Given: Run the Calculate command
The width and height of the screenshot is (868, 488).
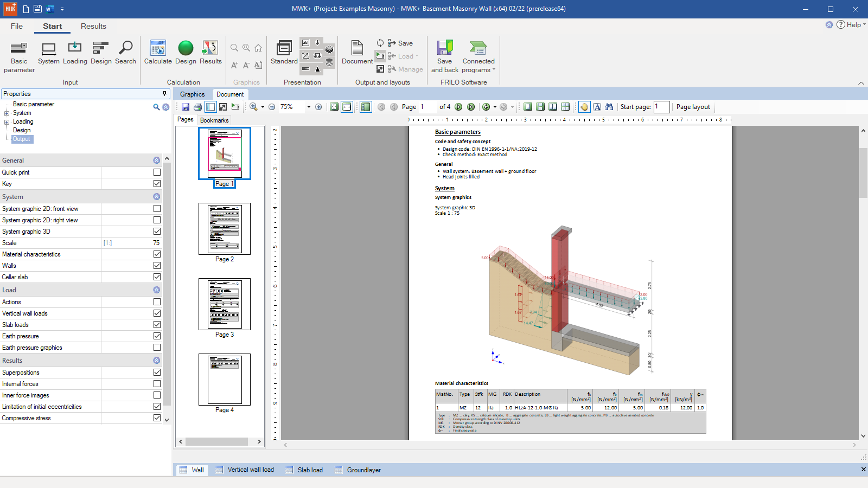Looking at the screenshot, I should 158,53.
